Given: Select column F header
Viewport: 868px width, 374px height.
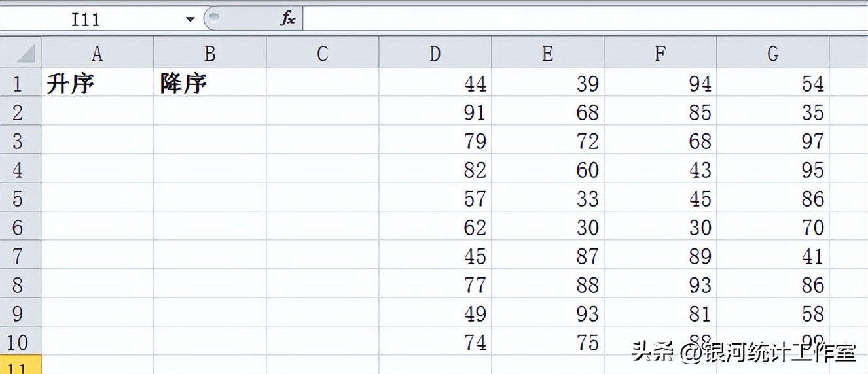Looking at the screenshot, I should (660, 53).
